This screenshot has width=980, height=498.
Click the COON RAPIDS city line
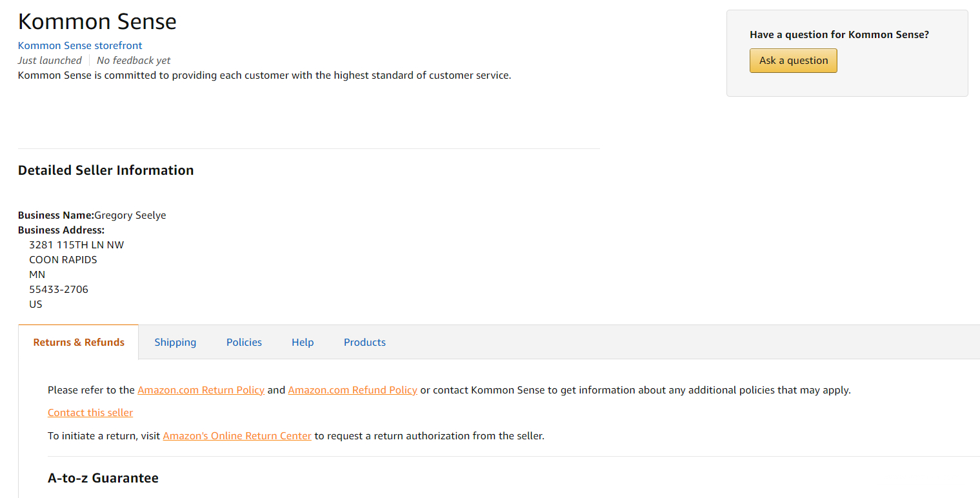63,260
